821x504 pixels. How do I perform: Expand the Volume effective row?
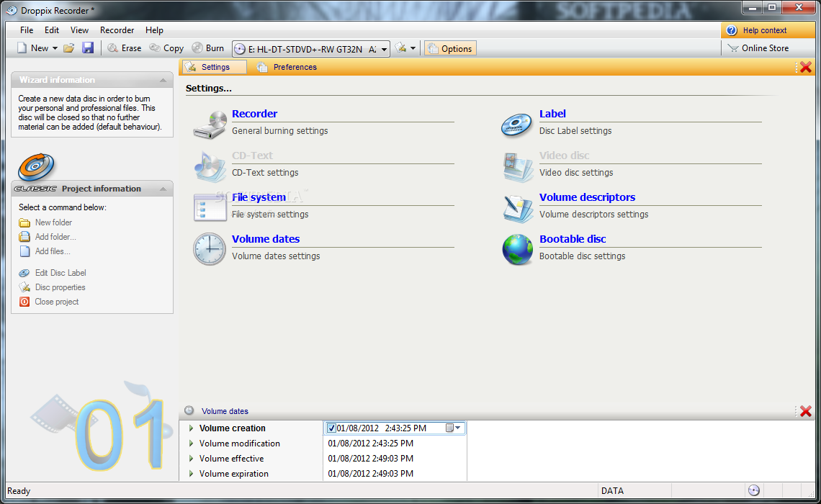191,459
